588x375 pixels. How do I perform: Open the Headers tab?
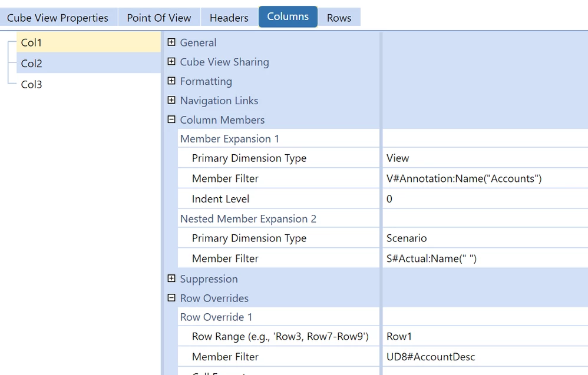coord(229,18)
